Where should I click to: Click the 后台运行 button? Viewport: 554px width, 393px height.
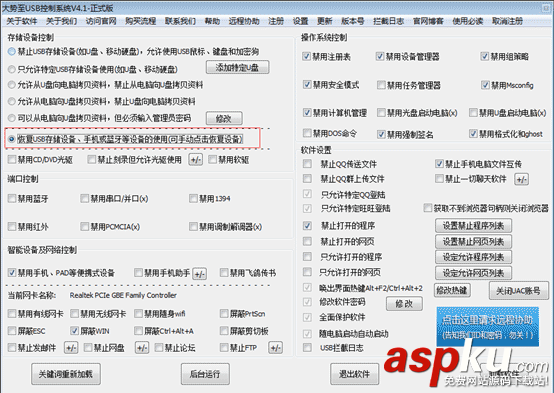(x=205, y=374)
